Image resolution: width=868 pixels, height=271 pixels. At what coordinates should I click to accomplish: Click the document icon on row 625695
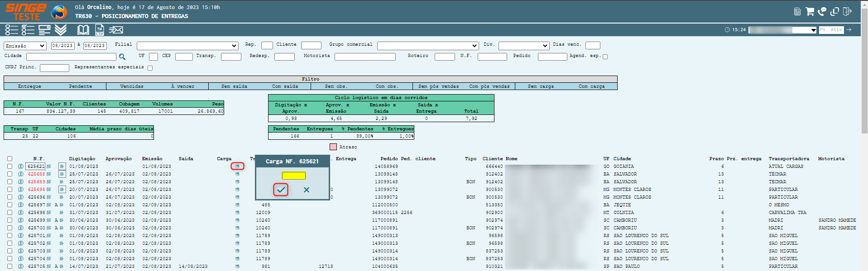point(62,190)
